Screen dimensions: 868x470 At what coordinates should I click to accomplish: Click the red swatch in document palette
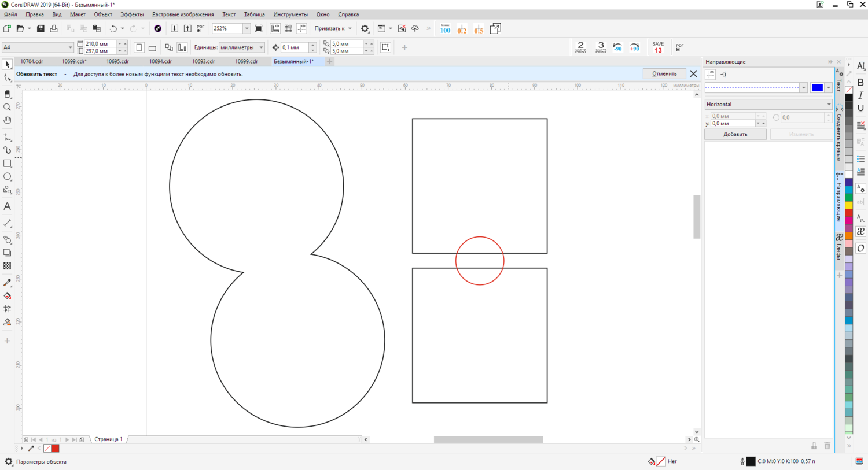click(56, 448)
